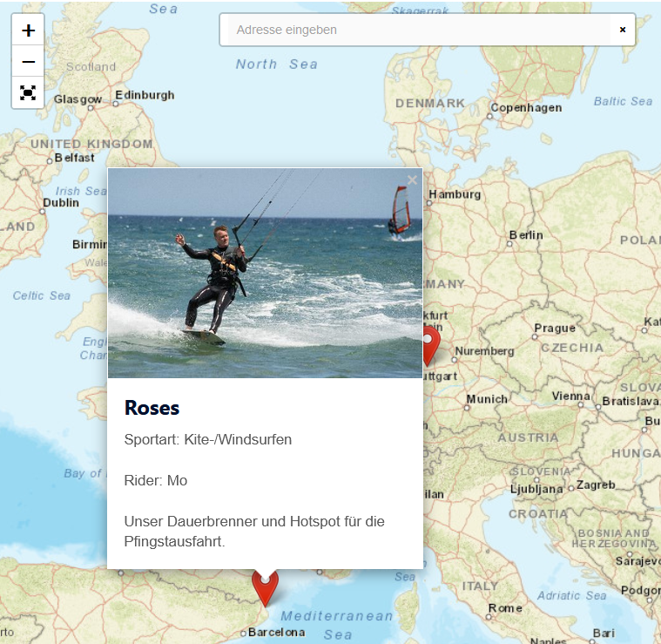
Task: Click the Edinburgh city label
Action: pyautogui.click(x=145, y=95)
